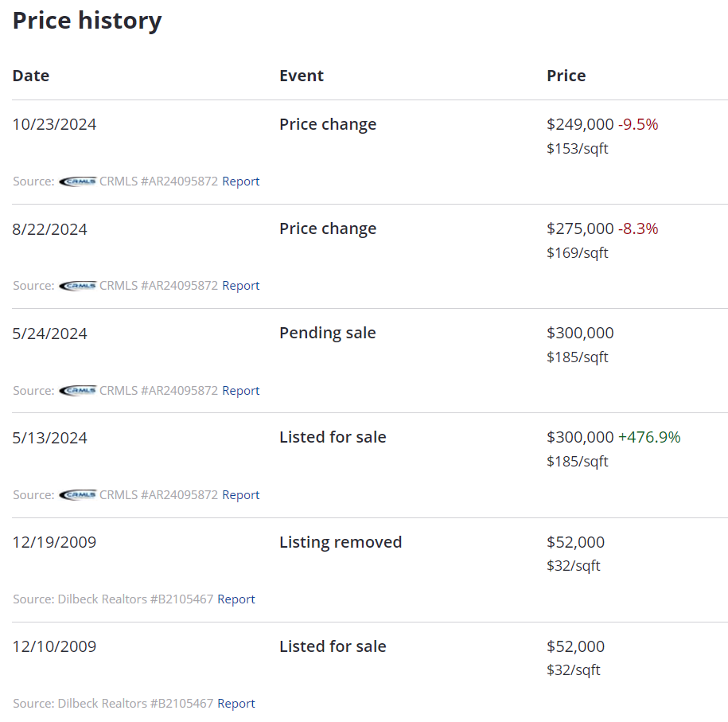Select the $249,000 price value
The height and width of the screenshot is (722, 728).
[580, 124]
